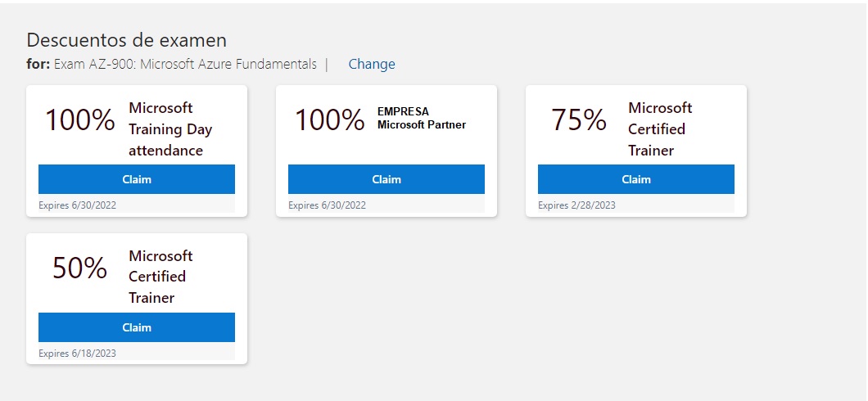This screenshot has height=401, width=868.
Task: Click the Expires 6/18/2023 text
Action: [78, 354]
